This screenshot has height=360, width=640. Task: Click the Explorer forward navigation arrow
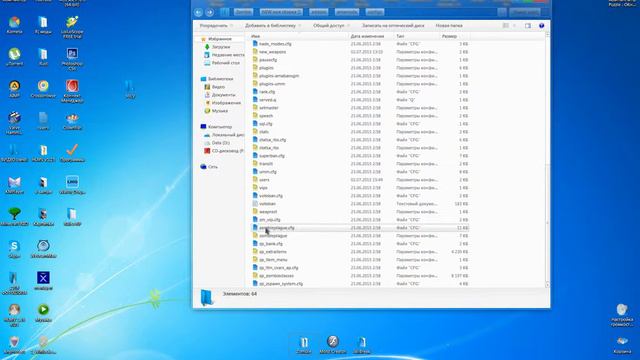coord(209,13)
